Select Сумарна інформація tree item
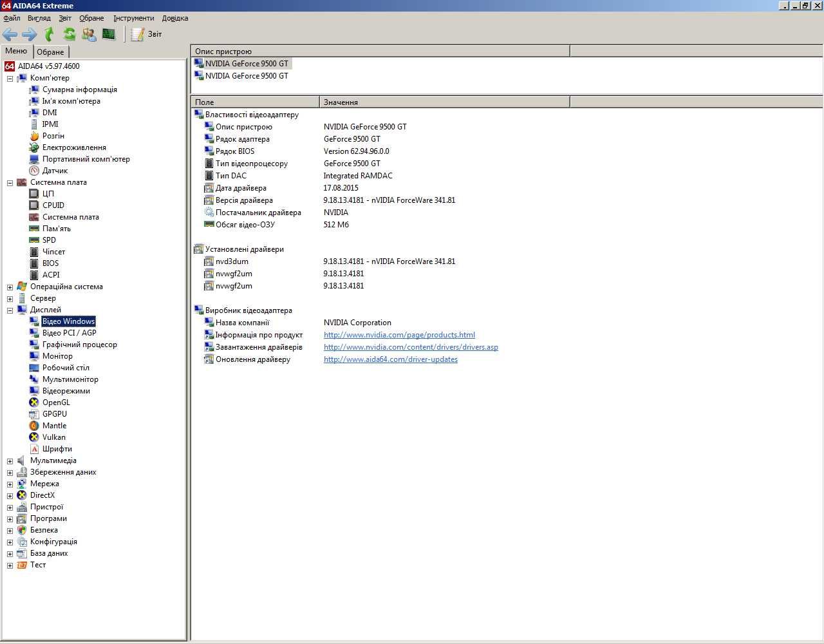The image size is (824, 644). (80, 90)
